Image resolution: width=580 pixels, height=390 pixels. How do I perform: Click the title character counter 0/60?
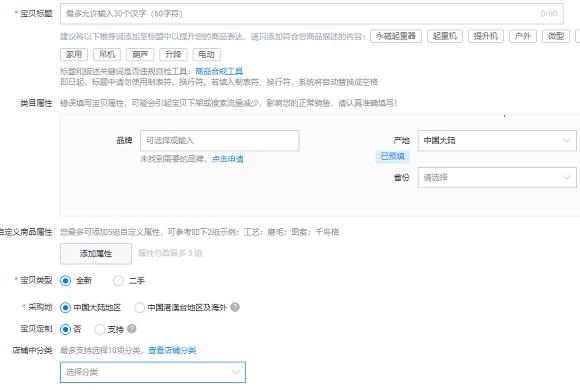click(x=549, y=14)
